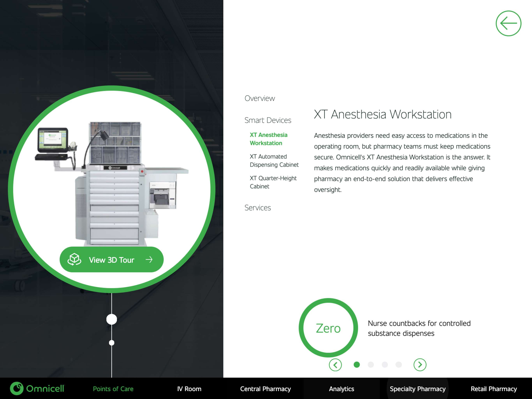
Task: Switch to Points of Care tab
Action: coord(113,389)
